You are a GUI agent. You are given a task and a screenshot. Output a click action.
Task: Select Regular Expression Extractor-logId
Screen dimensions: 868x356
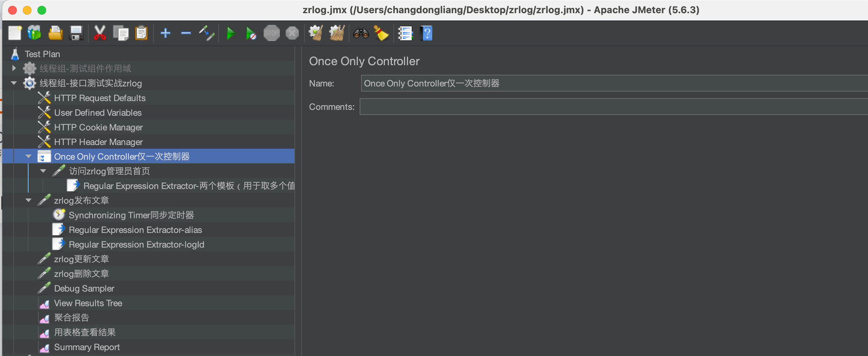(x=136, y=244)
